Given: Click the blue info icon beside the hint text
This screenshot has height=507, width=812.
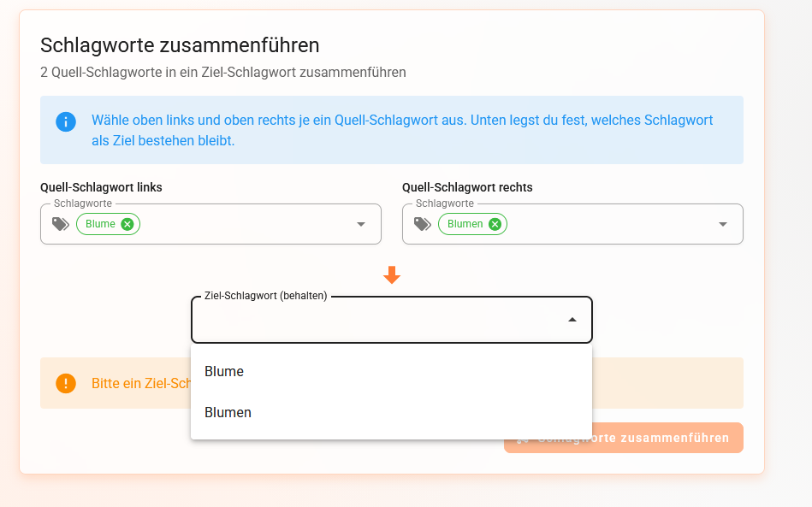Looking at the screenshot, I should tap(66, 121).
